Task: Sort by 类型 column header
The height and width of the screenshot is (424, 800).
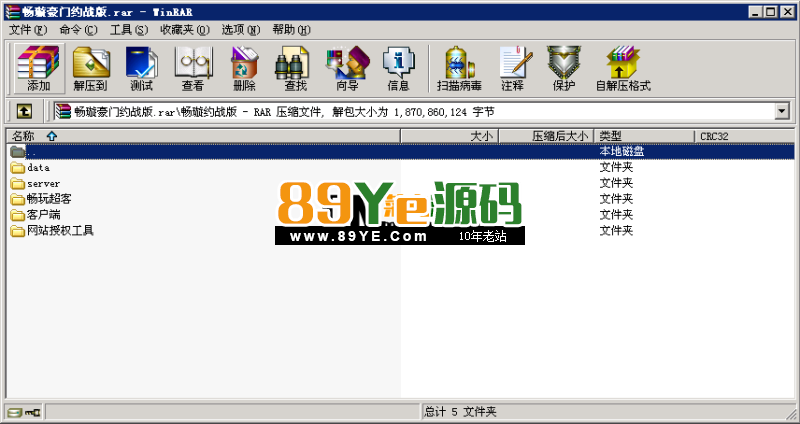Action: pos(644,136)
